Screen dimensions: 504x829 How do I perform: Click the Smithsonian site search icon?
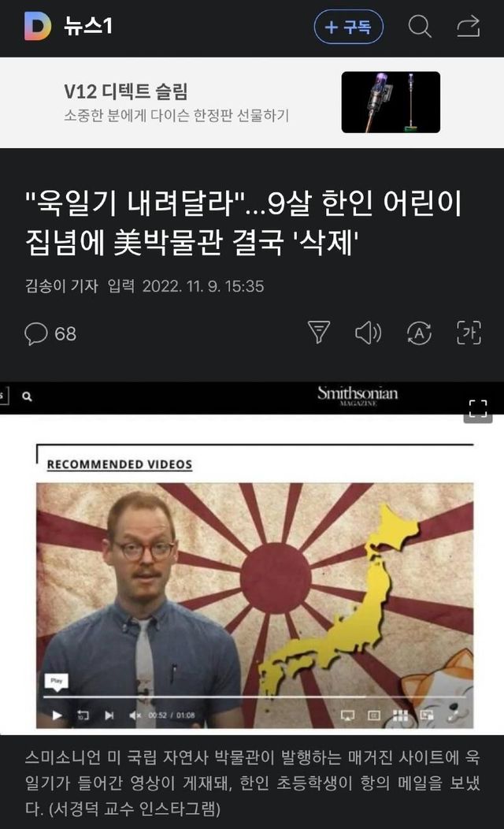tap(27, 396)
